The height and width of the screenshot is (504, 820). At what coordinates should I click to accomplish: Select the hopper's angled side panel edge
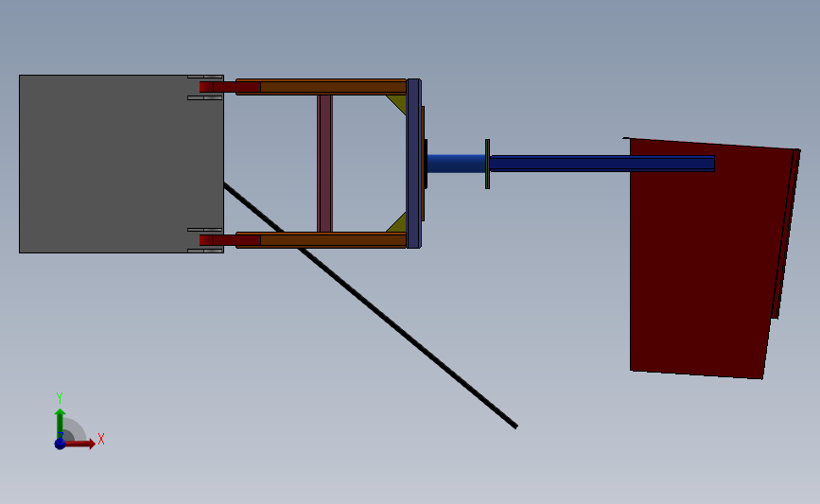[x=786, y=234]
